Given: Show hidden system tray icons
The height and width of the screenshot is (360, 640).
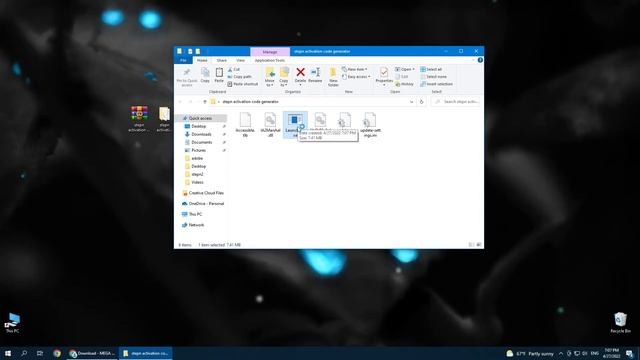Looking at the screenshot, I should (561, 353).
